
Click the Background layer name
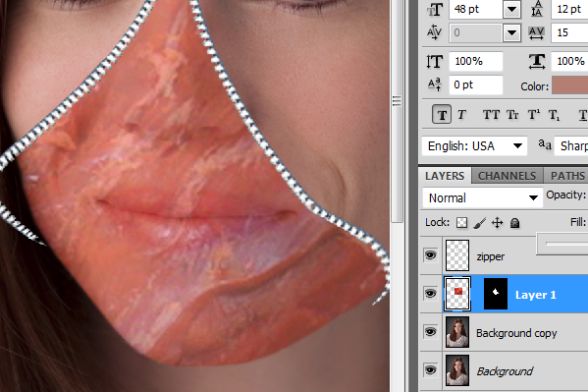[505, 371]
